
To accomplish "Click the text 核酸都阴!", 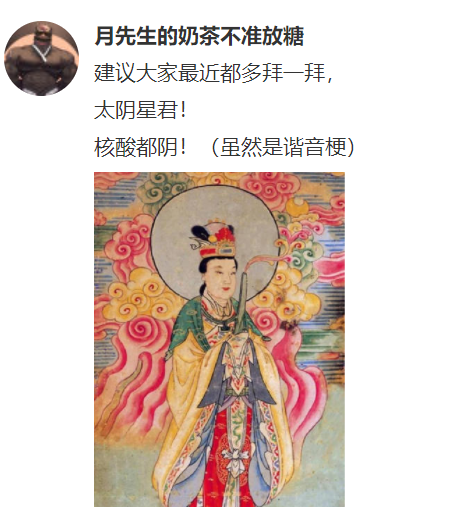I will (x=139, y=147).
